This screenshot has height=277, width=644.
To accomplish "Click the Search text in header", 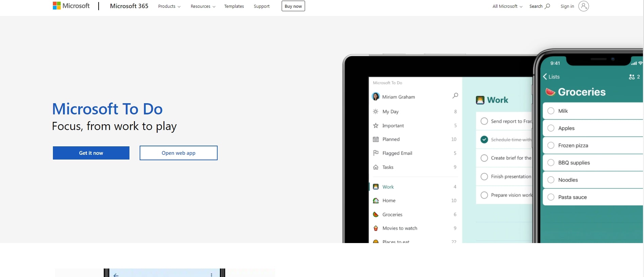I will [x=536, y=6].
